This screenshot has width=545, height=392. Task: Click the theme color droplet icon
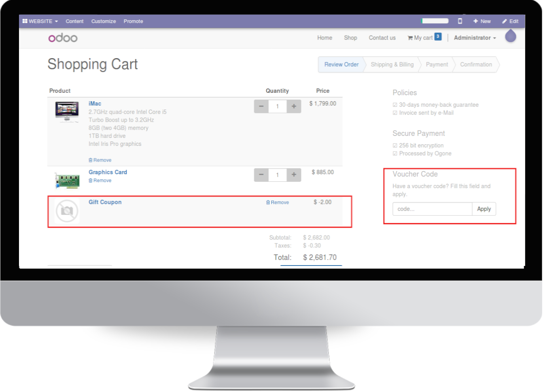click(511, 36)
